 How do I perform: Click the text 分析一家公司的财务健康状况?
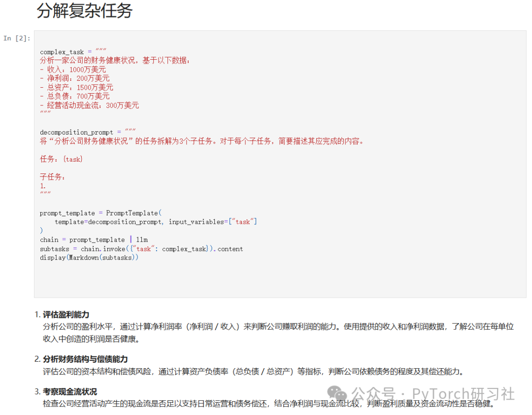pos(87,61)
